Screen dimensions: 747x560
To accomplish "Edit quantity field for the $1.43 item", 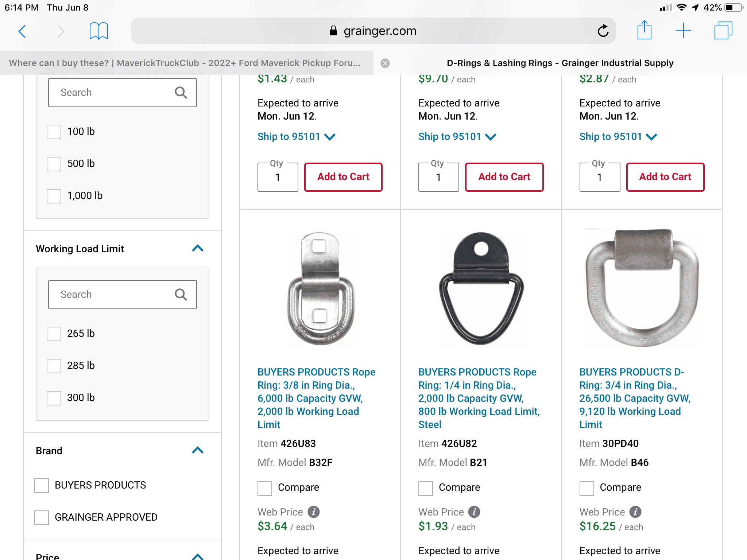I will pyautogui.click(x=278, y=177).
